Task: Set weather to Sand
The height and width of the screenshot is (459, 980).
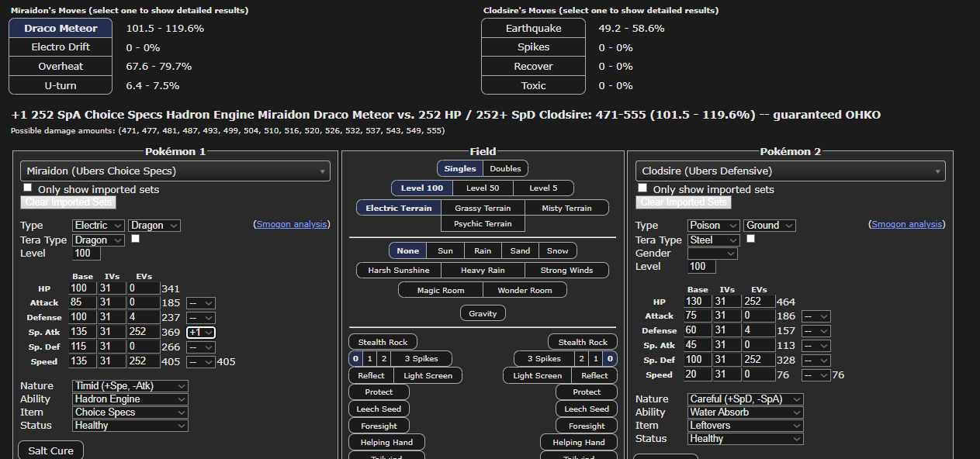Action: pos(520,250)
